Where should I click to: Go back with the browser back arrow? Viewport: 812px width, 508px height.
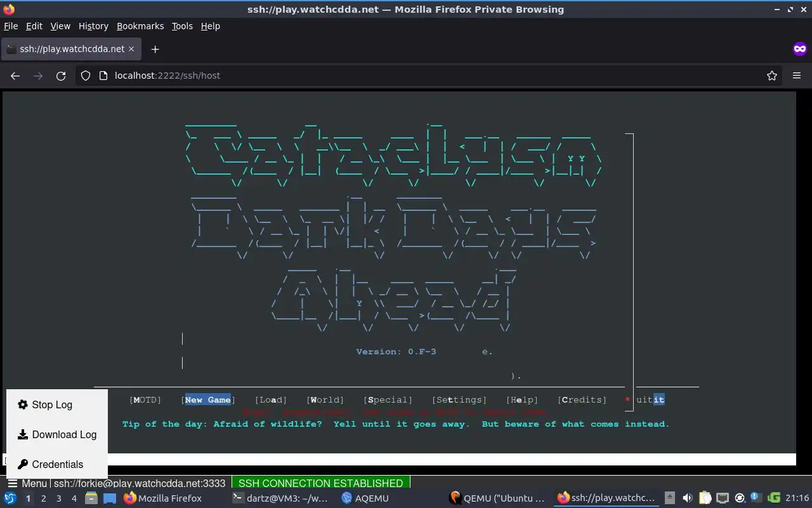tap(15, 76)
